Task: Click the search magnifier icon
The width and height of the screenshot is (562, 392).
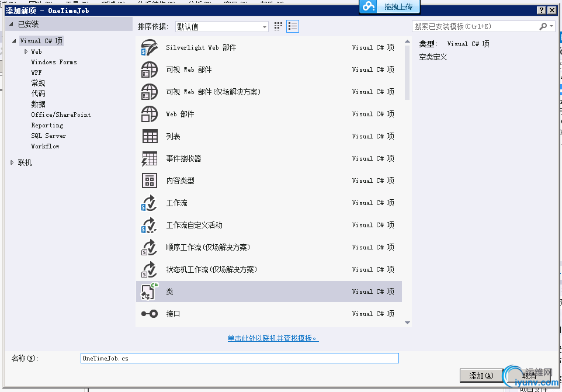Action: click(x=543, y=26)
